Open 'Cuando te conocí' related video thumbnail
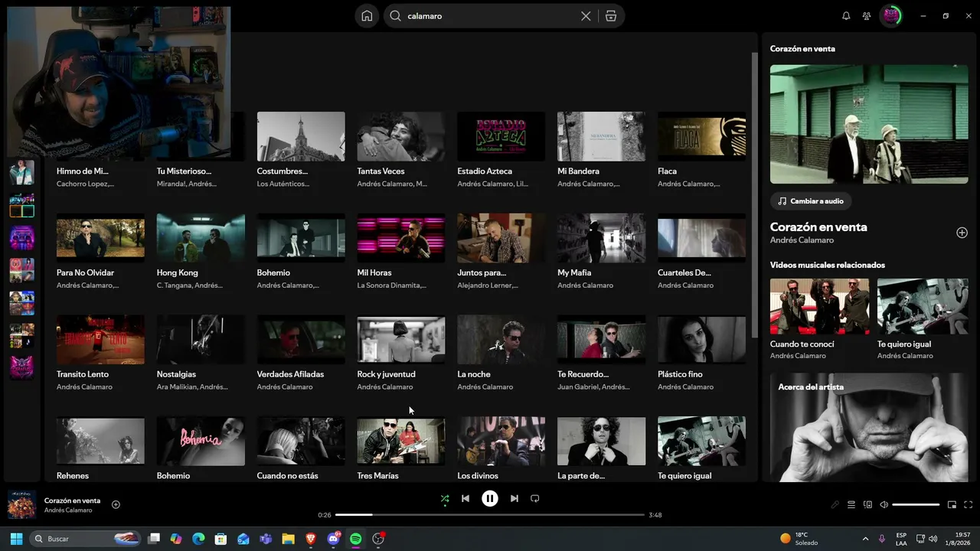The height and width of the screenshot is (551, 980). [819, 306]
